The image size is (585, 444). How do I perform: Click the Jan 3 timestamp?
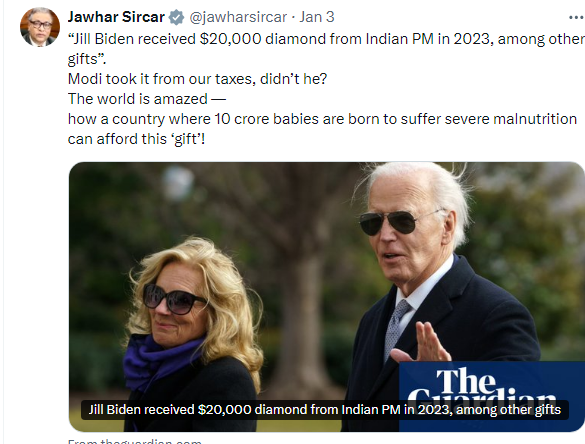click(x=317, y=17)
